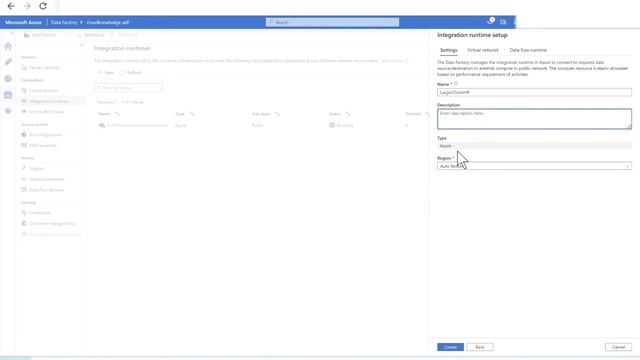Open the Monitor icon in the left rail

click(8, 78)
